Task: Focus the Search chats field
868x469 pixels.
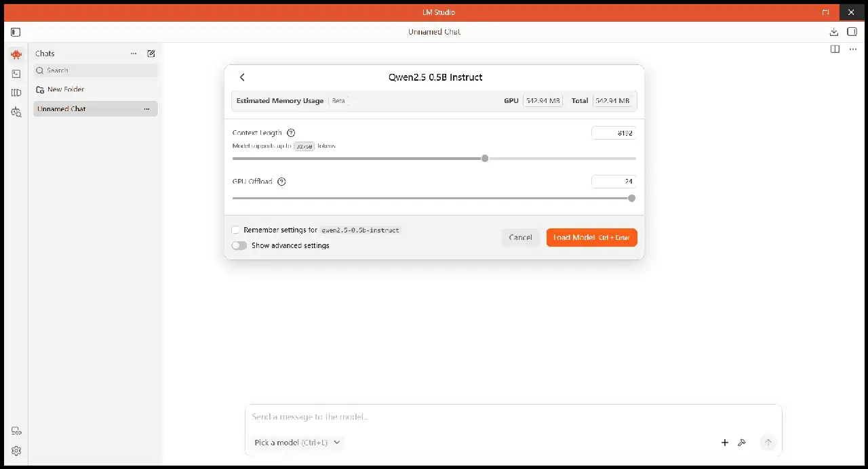Action: coord(96,70)
